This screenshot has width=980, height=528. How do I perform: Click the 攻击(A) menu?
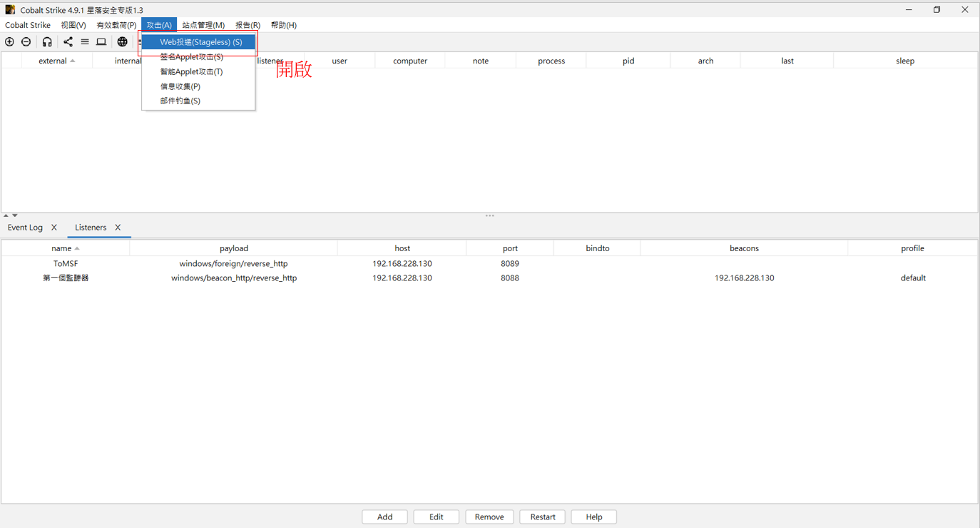coord(159,25)
